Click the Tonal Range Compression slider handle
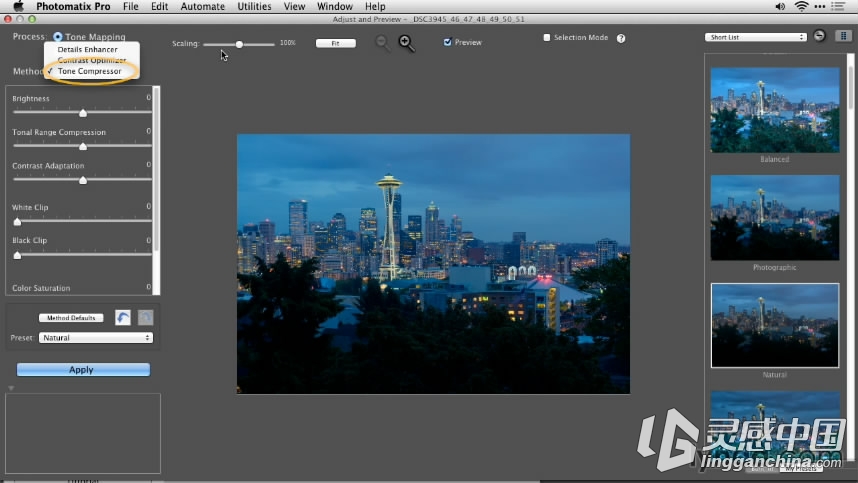Image resolution: width=858 pixels, height=483 pixels. click(x=83, y=146)
